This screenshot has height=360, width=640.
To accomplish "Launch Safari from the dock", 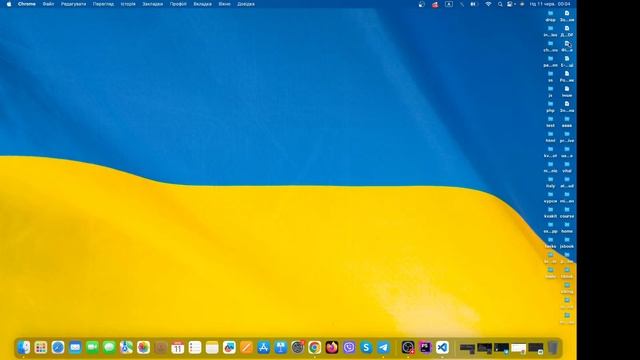I will click(x=58, y=347).
